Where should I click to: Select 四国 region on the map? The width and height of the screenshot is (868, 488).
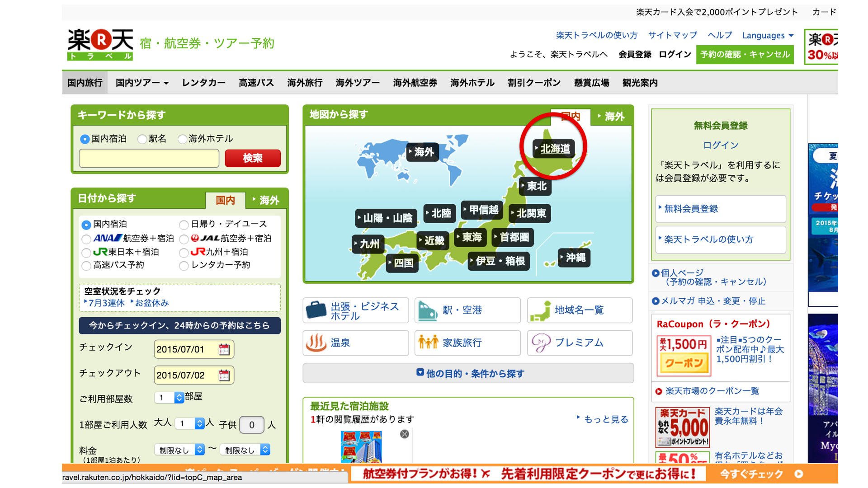tap(402, 263)
